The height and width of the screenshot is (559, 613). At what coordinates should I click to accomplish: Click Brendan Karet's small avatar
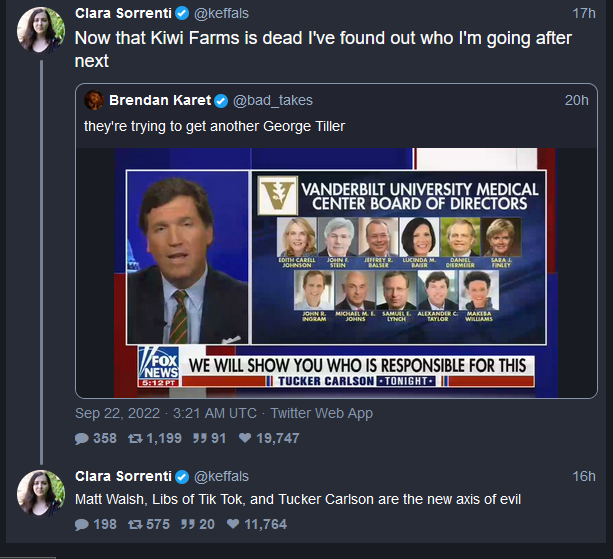pos(94,100)
